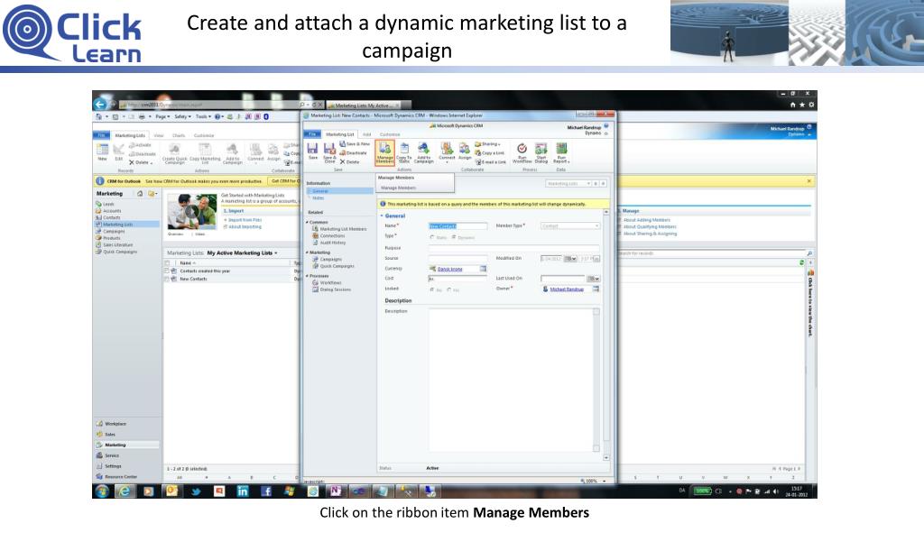The width and height of the screenshot is (924, 560).
Task: Open the Connect dropdown in record ribbon
Action: pyautogui.click(x=448, y=151)
